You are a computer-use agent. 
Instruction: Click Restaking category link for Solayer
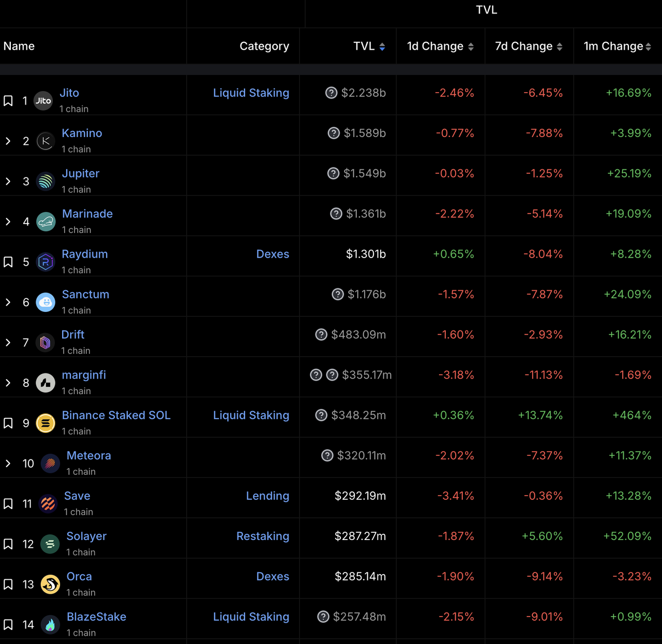262,536
